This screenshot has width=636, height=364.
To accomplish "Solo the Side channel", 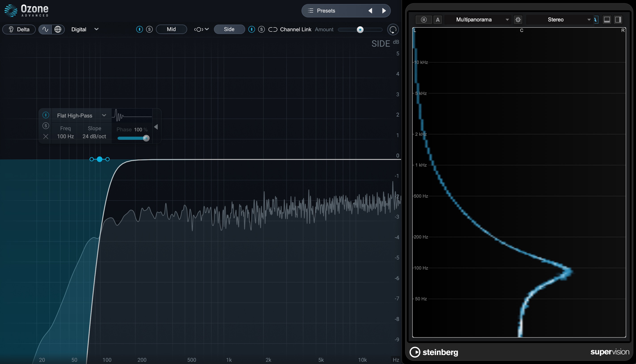I will coord(262,29).
